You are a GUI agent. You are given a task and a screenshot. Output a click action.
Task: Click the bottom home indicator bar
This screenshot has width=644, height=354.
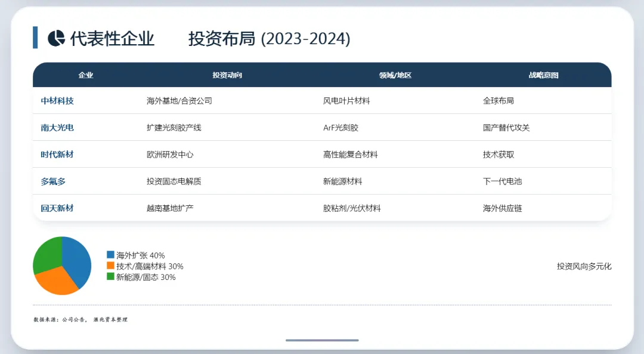(323, 340)
